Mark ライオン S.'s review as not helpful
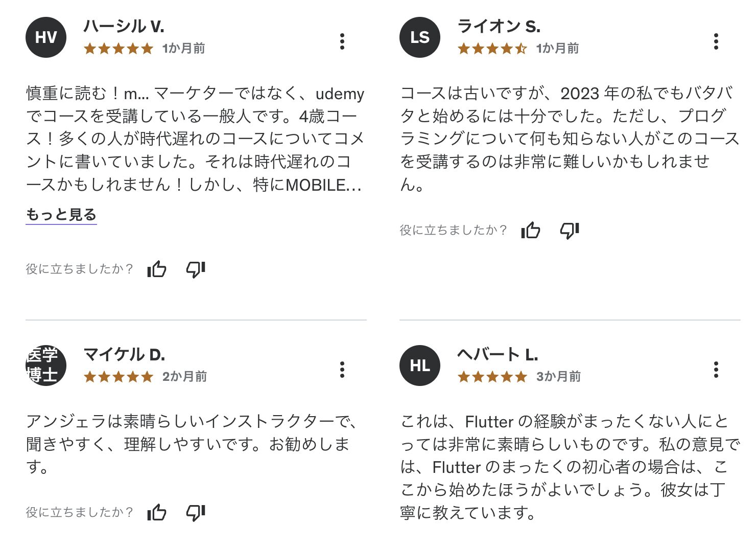Screen dimensions: 756x547 point(570,231)
